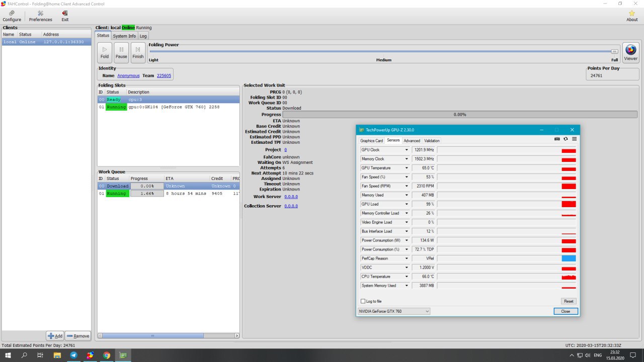Click Folding Power slider handle
The height and width of the screenshot is (362, 644).
coord(614,51)
